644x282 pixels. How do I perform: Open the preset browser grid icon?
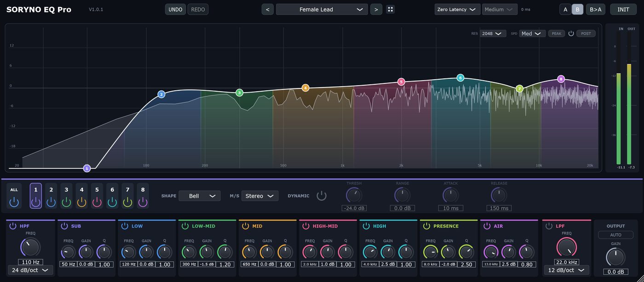[390, 9]
